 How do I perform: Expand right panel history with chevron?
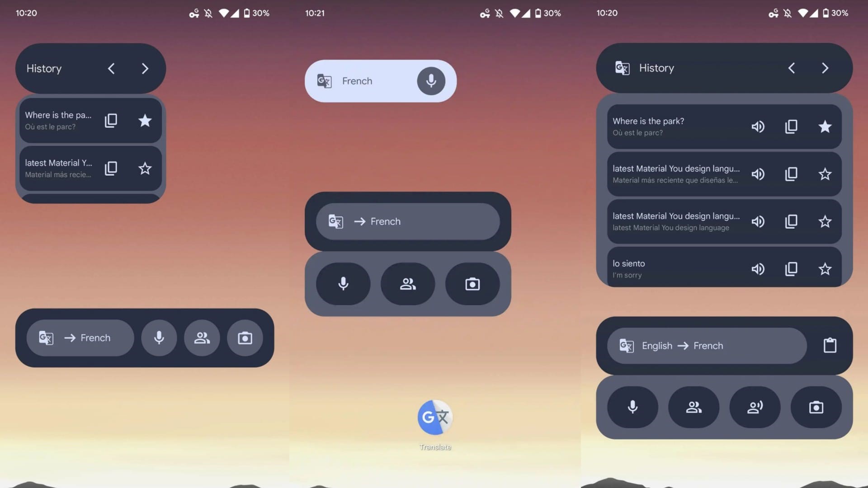pos(825,67)
